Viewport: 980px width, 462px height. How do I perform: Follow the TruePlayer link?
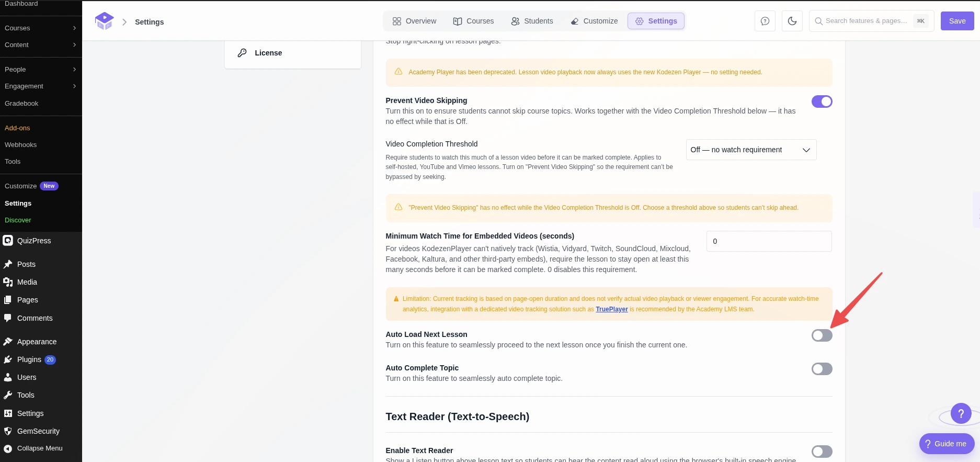pyautogui.click(x=612, y=309)
